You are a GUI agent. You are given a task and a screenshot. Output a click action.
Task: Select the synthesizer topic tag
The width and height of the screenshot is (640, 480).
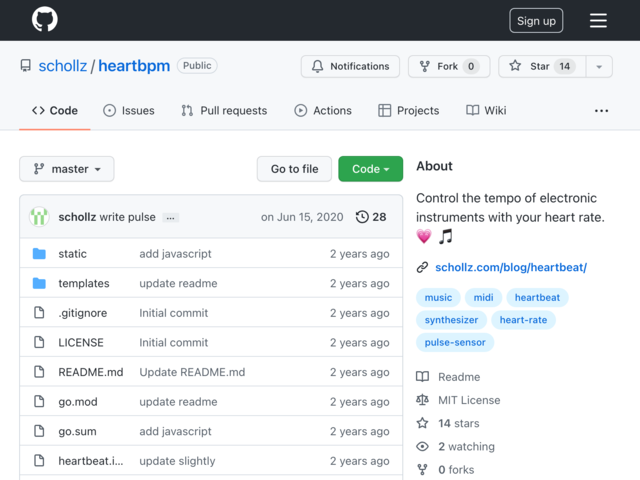(451, 320)
